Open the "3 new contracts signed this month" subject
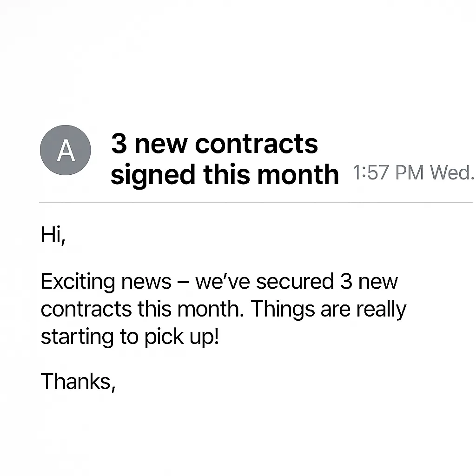The width and height of the screenshot is (476, 476). 225,159
